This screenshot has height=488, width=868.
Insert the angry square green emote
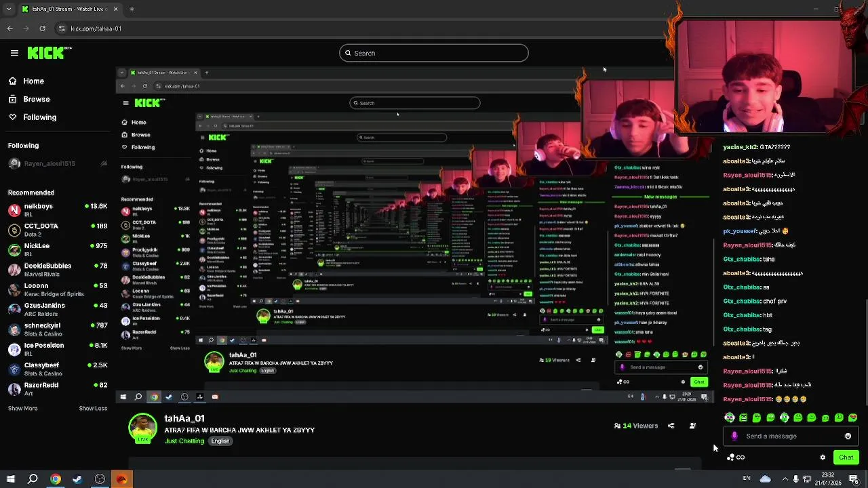(x=743, y=418)
